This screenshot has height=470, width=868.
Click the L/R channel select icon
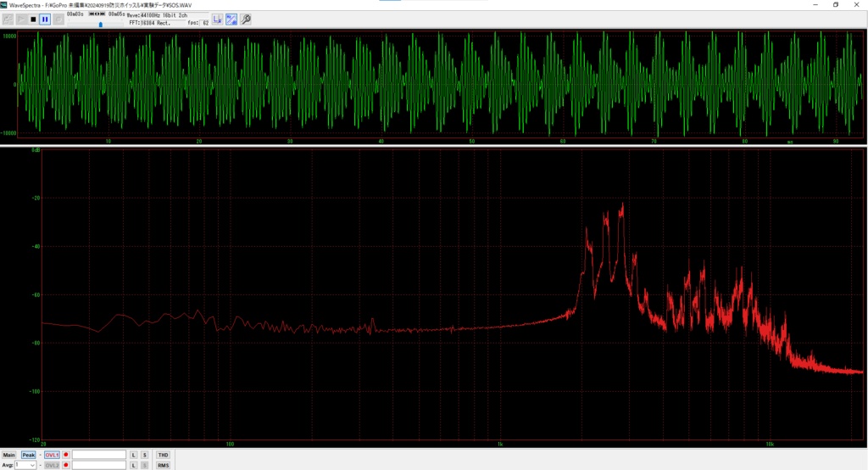click(x=218, y=20)
